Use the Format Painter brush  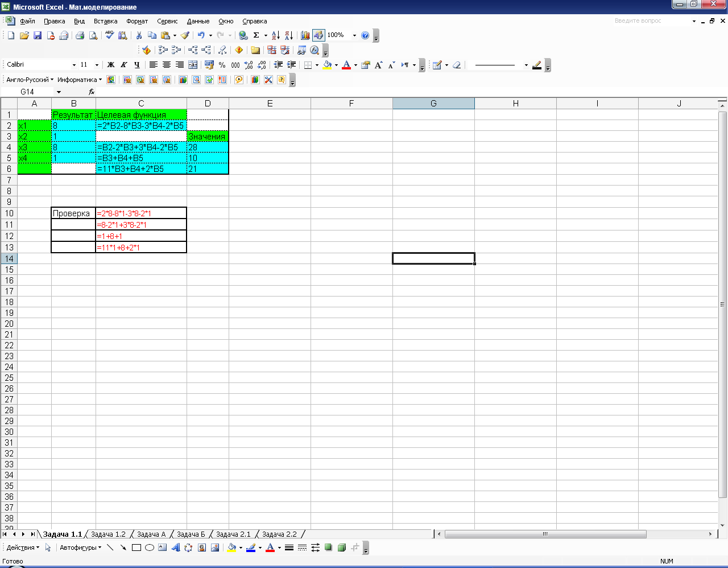pyautogui.click(x=185, y=35)
